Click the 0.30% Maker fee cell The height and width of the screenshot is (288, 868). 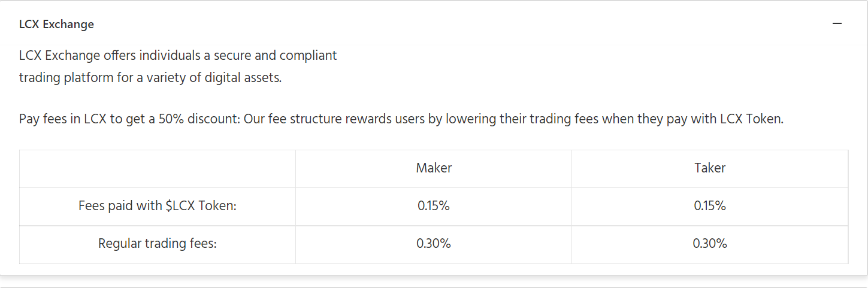pos(434,244)
